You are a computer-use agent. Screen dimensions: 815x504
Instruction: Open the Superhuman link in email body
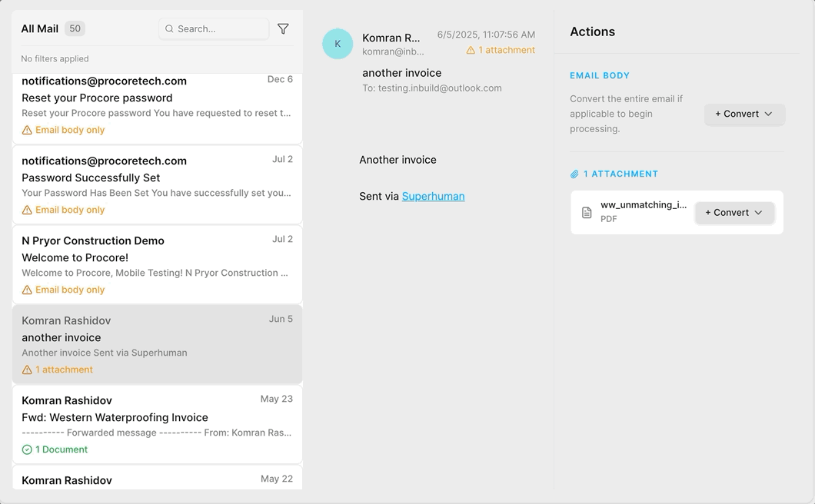(x=433, y=197)
